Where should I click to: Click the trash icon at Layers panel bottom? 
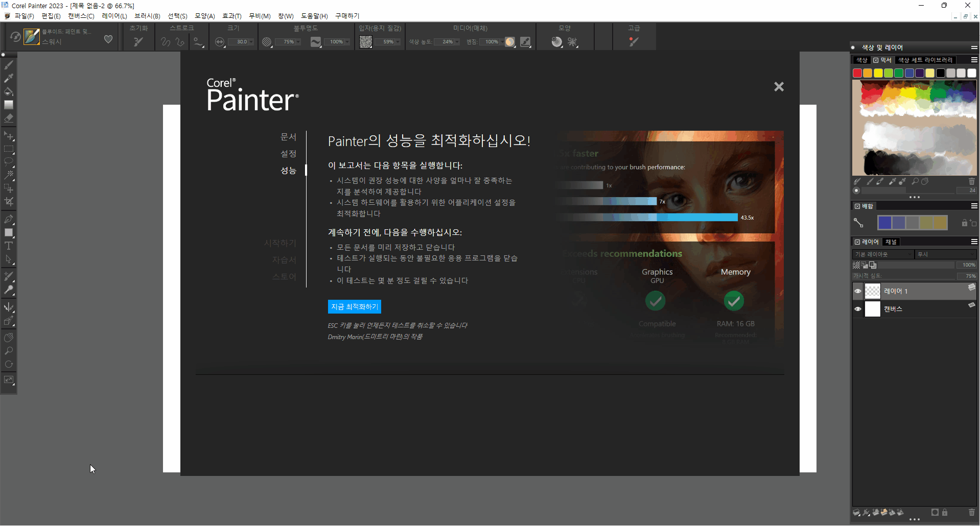[x=971, y=512]
